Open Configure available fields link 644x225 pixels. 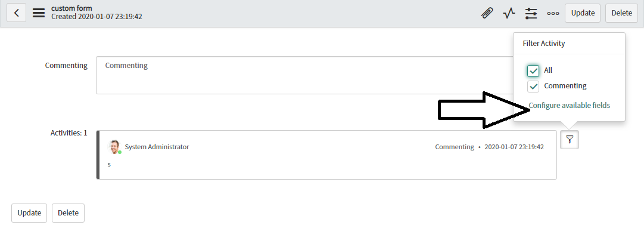(x=570, y=105)
